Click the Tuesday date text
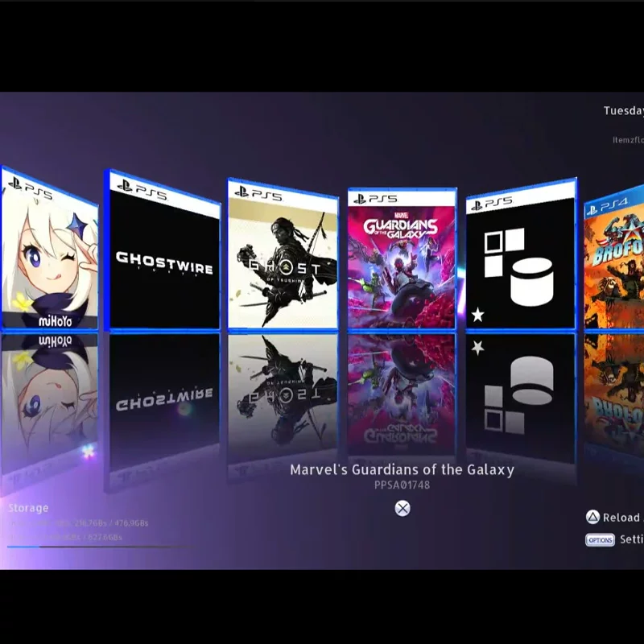This screenshot has height=644, width=644. (x=623, y=110)
